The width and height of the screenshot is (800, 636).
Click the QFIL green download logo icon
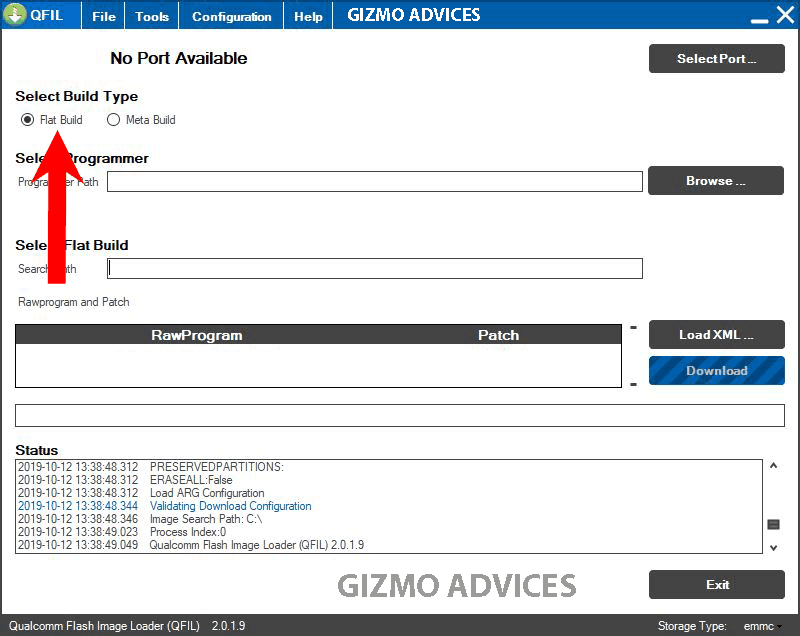(x=15, y=14)
